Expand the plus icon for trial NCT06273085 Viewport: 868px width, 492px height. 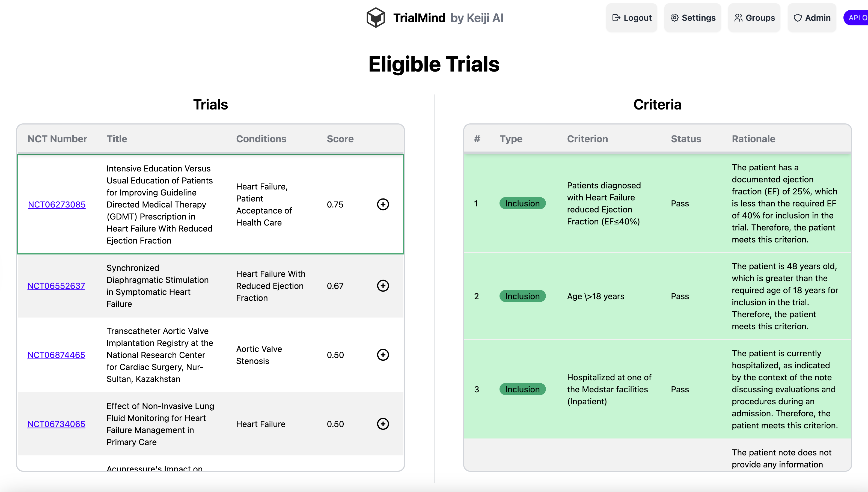click(383, 204)
